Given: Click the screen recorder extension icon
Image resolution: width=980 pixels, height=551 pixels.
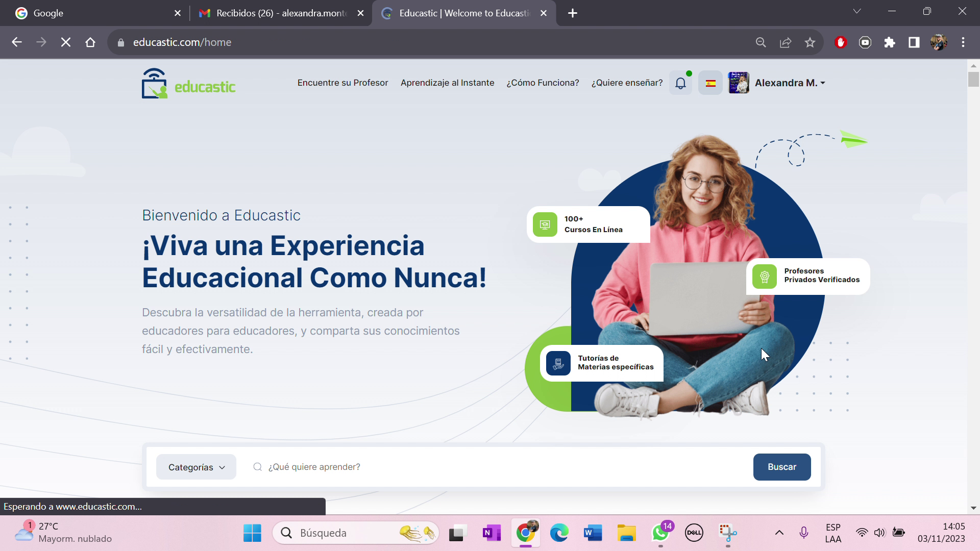Looking at the screenshot, I should pyautogui.click(x=865, y=42).
